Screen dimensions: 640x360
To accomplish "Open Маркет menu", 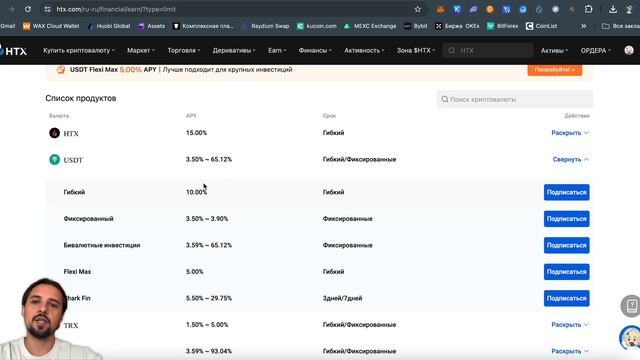I will [141, 51].
